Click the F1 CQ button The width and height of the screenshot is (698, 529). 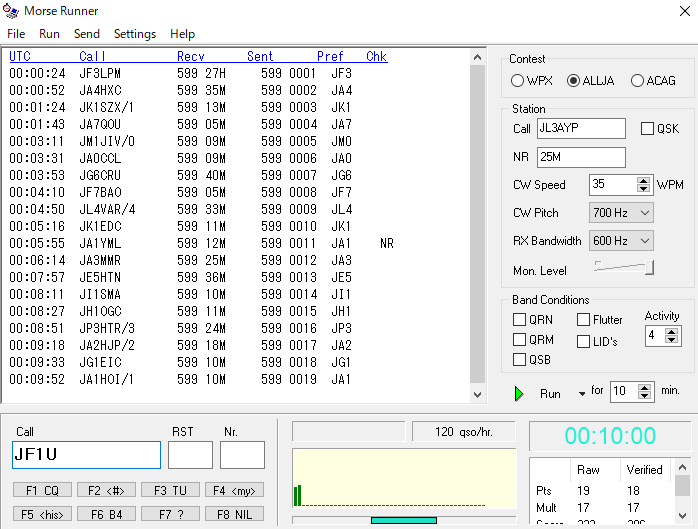click(42, 490)
